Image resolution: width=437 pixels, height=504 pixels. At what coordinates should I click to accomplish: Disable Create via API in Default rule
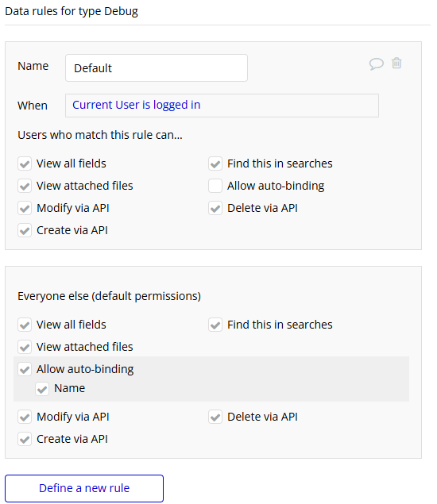click(x=25, y=230)
